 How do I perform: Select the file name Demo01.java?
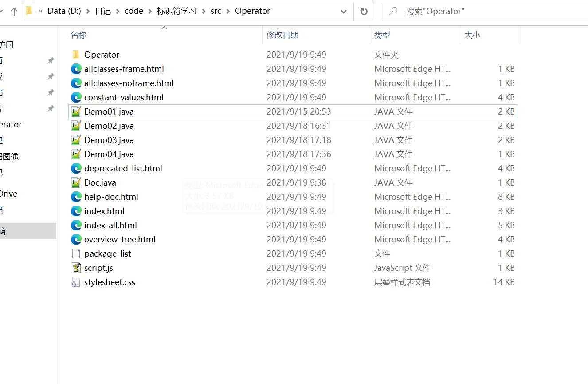(x=109, y=111)
